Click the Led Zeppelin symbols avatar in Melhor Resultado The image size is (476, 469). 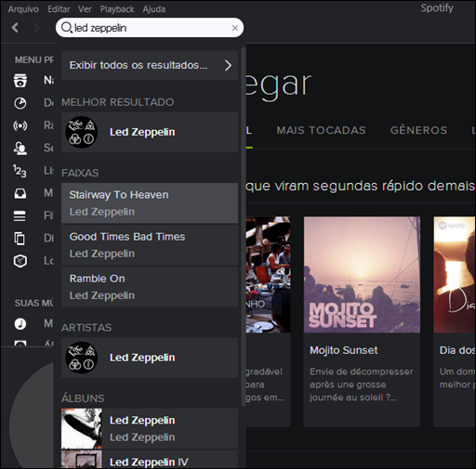(x=82, y=132)
